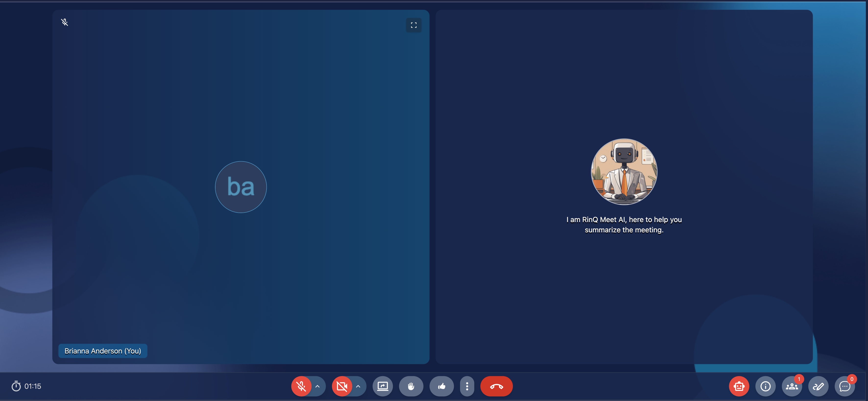Click the muted mic indicator on tile

[x=65, y=22]
